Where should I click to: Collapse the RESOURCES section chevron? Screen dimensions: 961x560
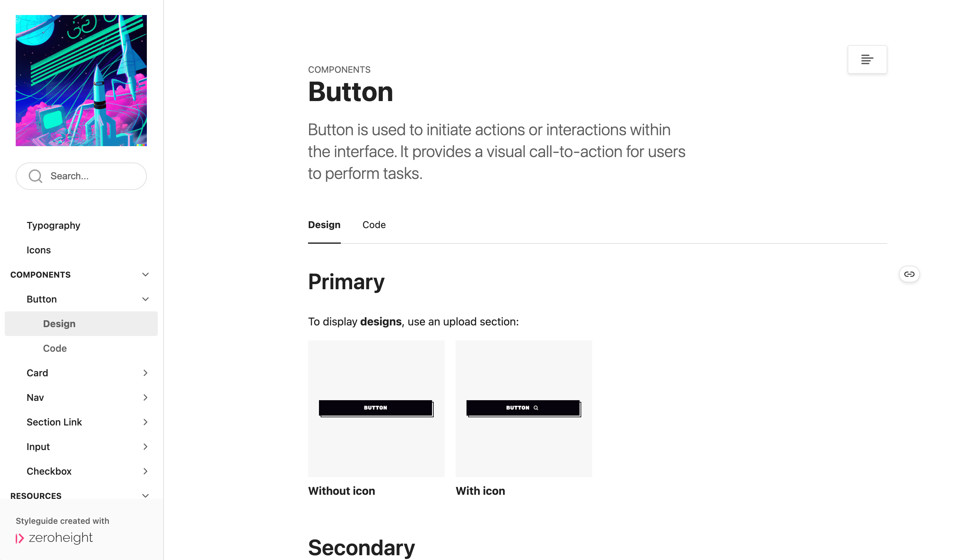(x=145, y=495)
